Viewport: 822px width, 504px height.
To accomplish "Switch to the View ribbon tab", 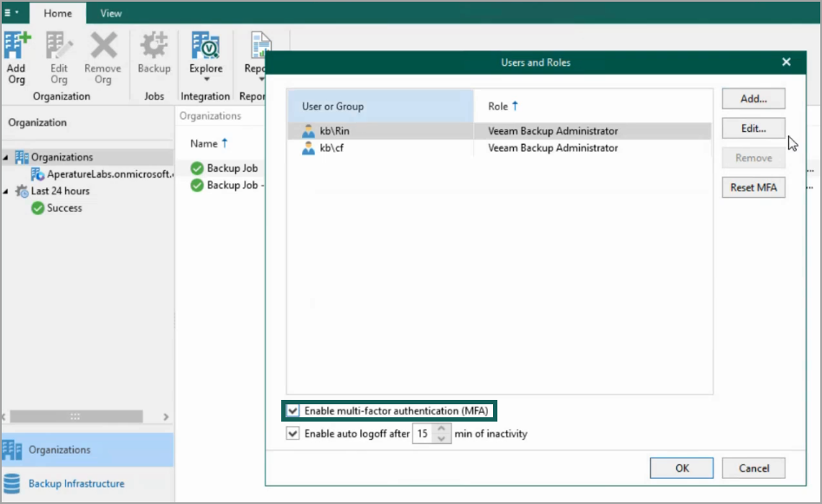I will coord(110,13).
